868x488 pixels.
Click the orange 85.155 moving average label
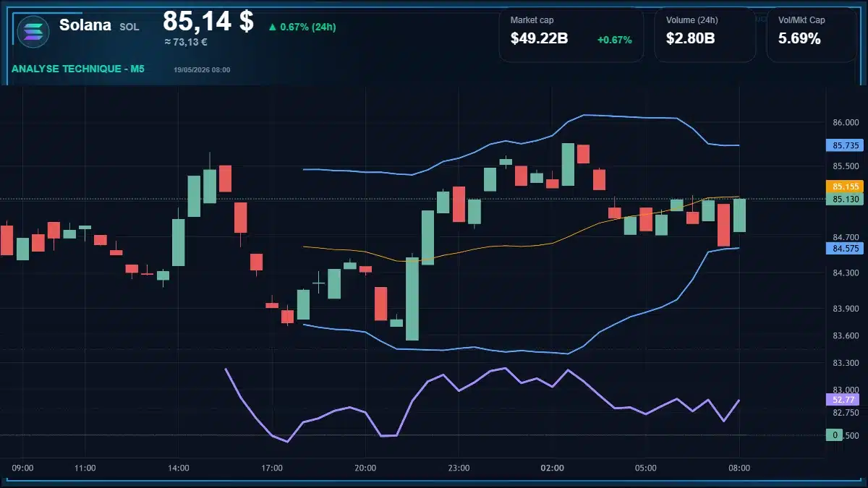click(845, 187)
